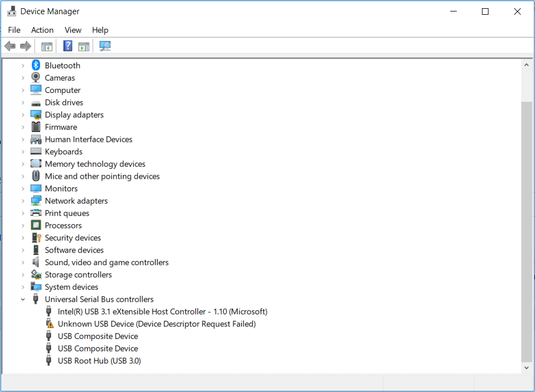Click the Processors icon
535x392 pixels.
(36, 225)
